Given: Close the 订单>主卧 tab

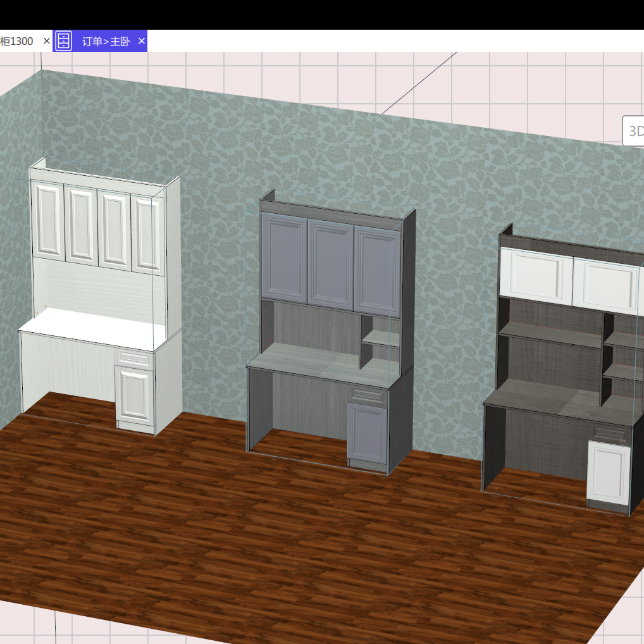Looking at the screenshot, I should coord(142,41).
